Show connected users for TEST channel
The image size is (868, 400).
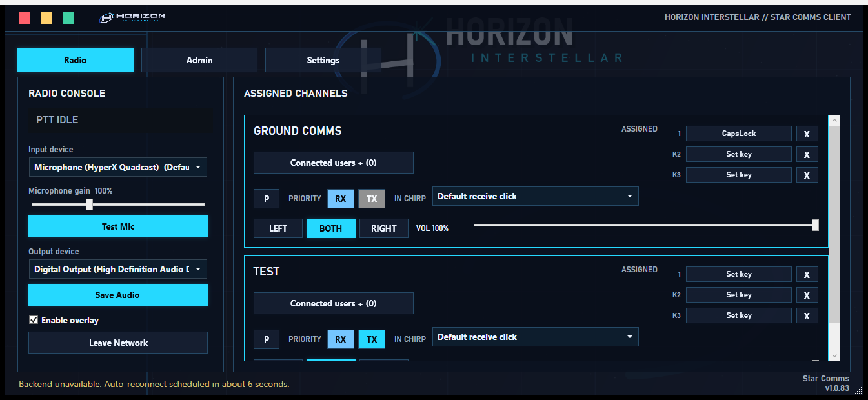[x=333, y=303]
